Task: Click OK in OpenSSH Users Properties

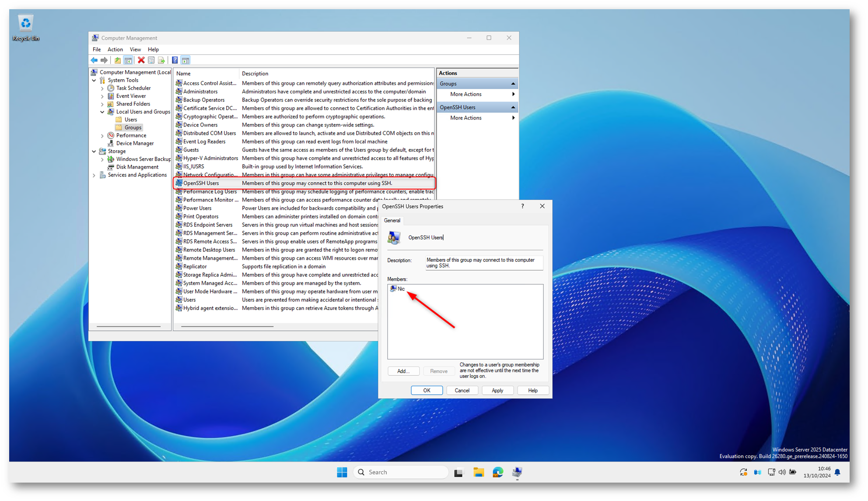Action: coord(427,390)
